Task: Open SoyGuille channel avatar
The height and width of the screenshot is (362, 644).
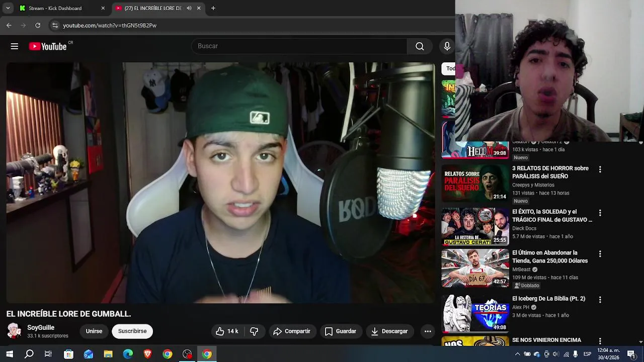Action: click(15, 331)
